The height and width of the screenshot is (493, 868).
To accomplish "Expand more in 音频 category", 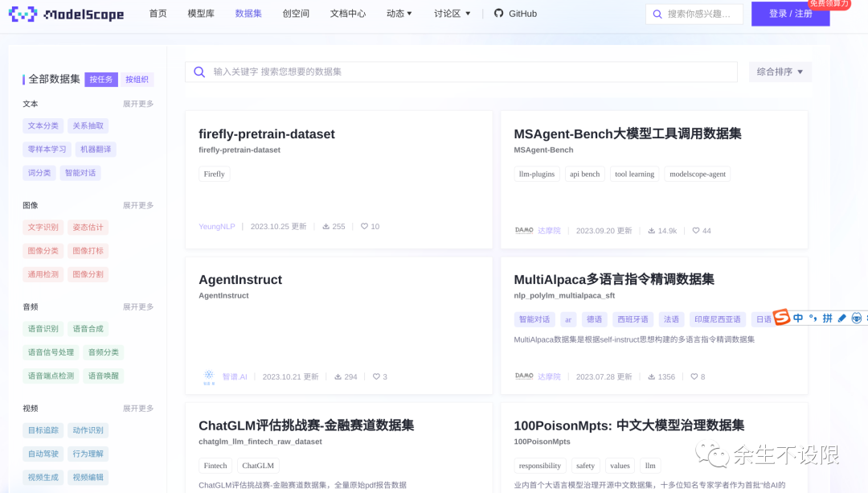I will click(138, 306).
